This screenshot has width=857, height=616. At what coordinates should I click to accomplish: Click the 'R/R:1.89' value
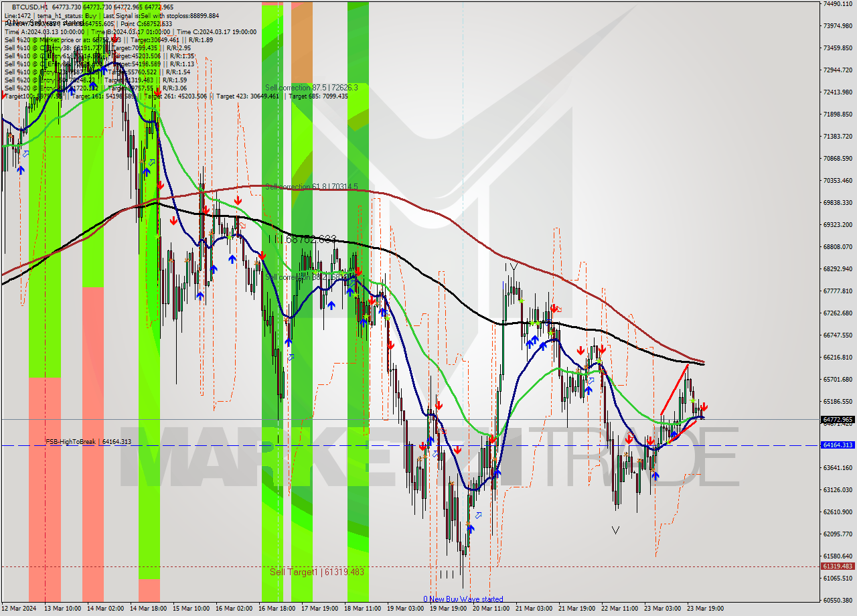[201, 40]
